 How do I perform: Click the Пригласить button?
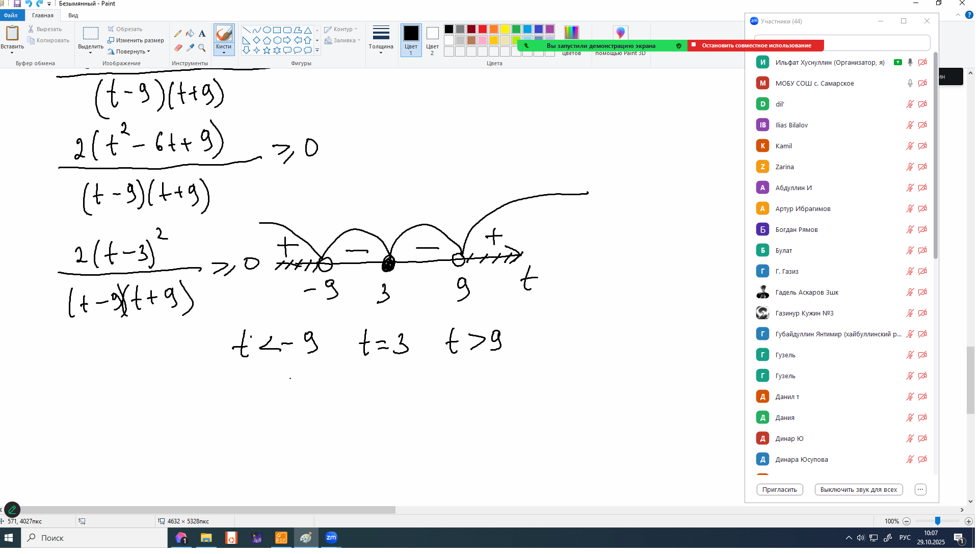pos(779,490)
